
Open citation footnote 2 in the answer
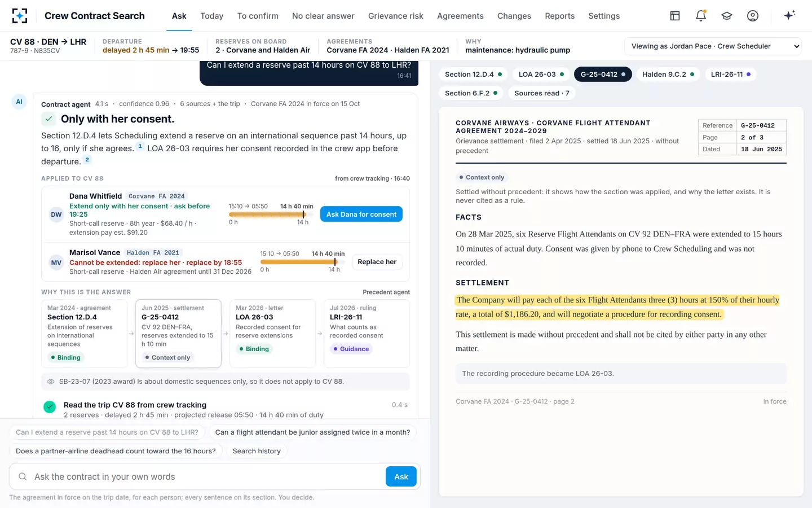click(x=87, y=159)
